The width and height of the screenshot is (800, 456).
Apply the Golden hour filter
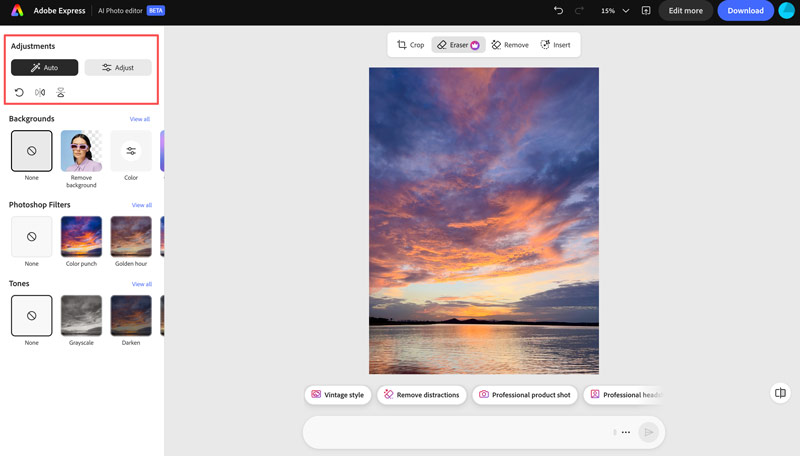coord(131,237)
